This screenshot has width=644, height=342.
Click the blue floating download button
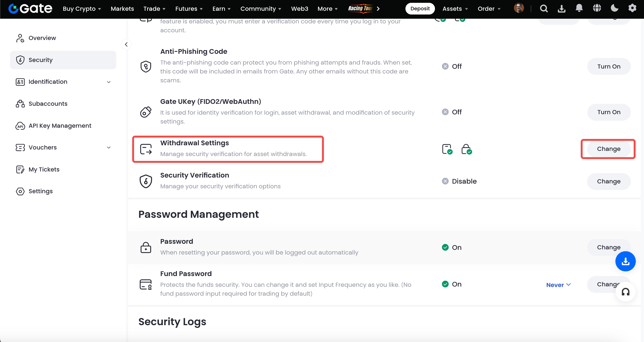[625, 261]
